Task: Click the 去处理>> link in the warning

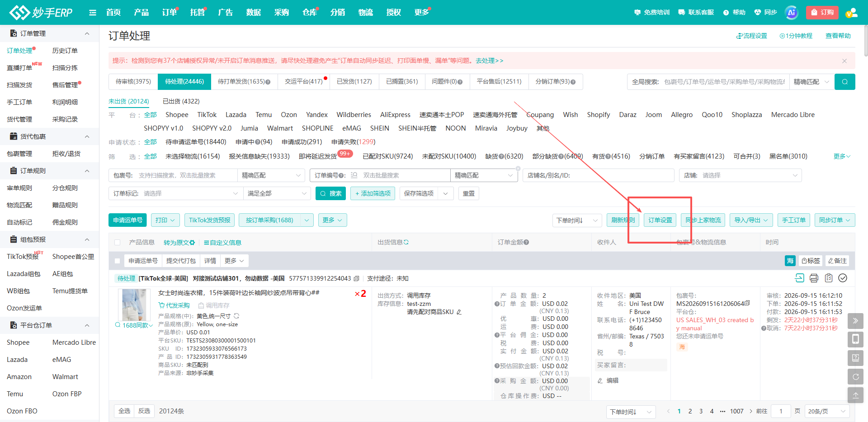Action: [489, 61]
